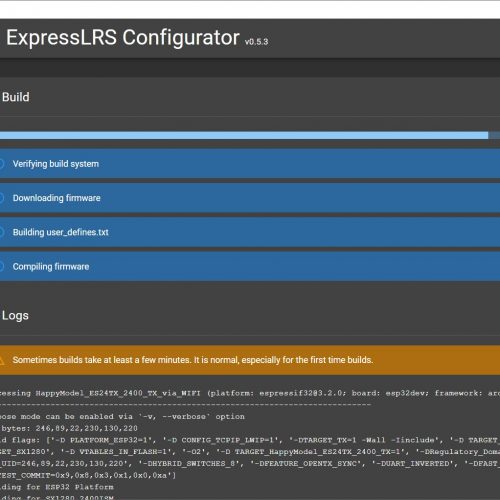
Task: Select the Downloading firmware step
Action: click(x=250, y=198)
